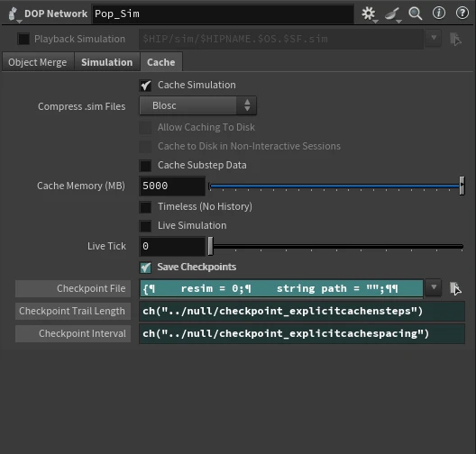The height and width of the screenshot is (454, 476).
Task: Expand the Checkpoint File dropdown arrow
Action: [x=434, y=287]
